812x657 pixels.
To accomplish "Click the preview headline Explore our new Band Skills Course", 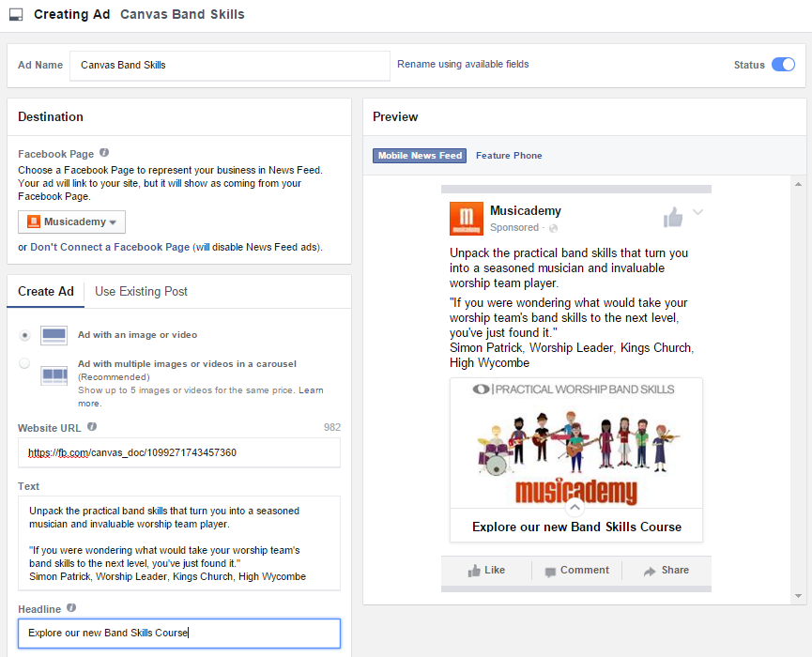I will (x=576, y=527).
